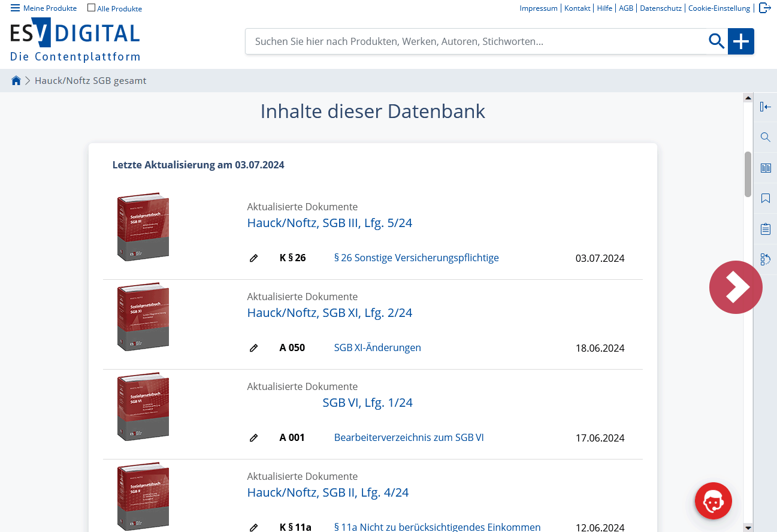Screen dimensions: 777x532
Task: Open SGB VI, Lfg. 1/24 link
Action: [x=367, y=403]
